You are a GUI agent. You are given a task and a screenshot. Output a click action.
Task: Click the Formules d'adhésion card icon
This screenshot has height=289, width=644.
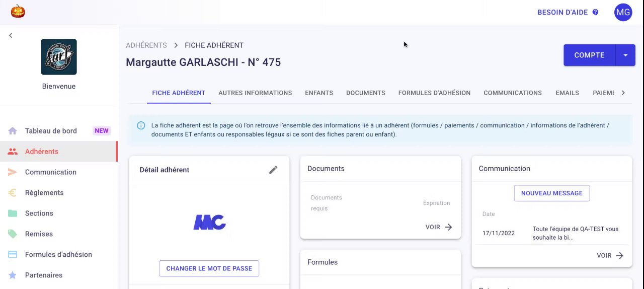[13, 255]
